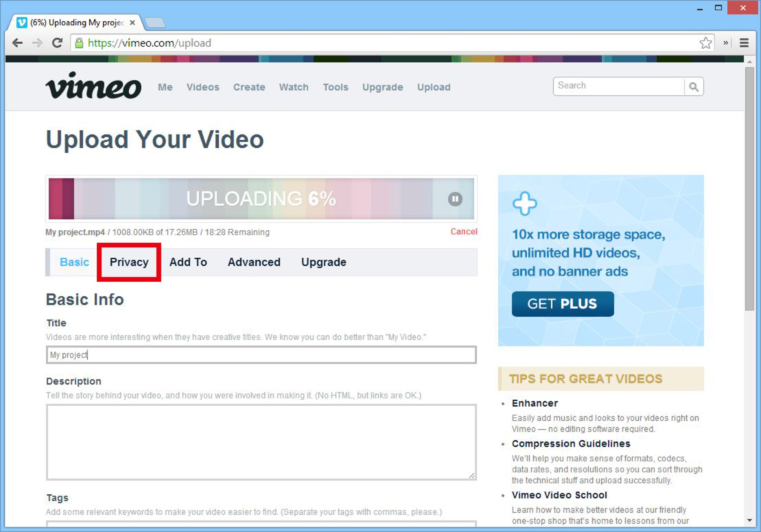Click the Description resize grip corner

click(471, 476)
